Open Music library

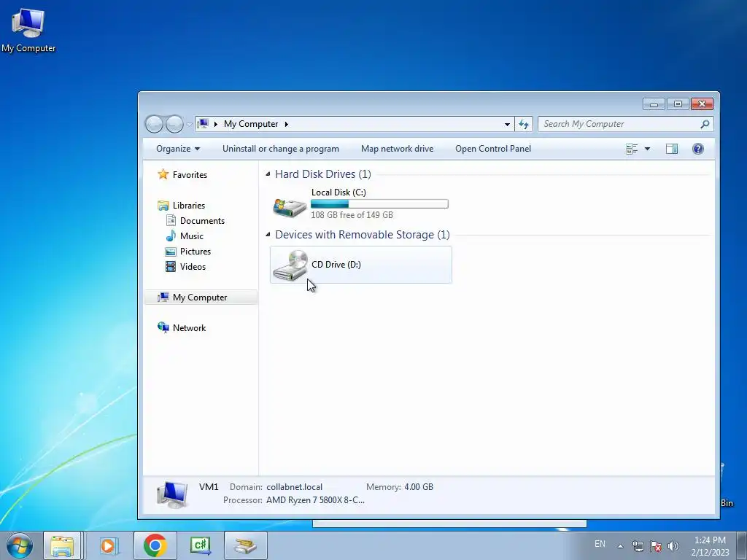pyautogui.click(x=192, y=236)
